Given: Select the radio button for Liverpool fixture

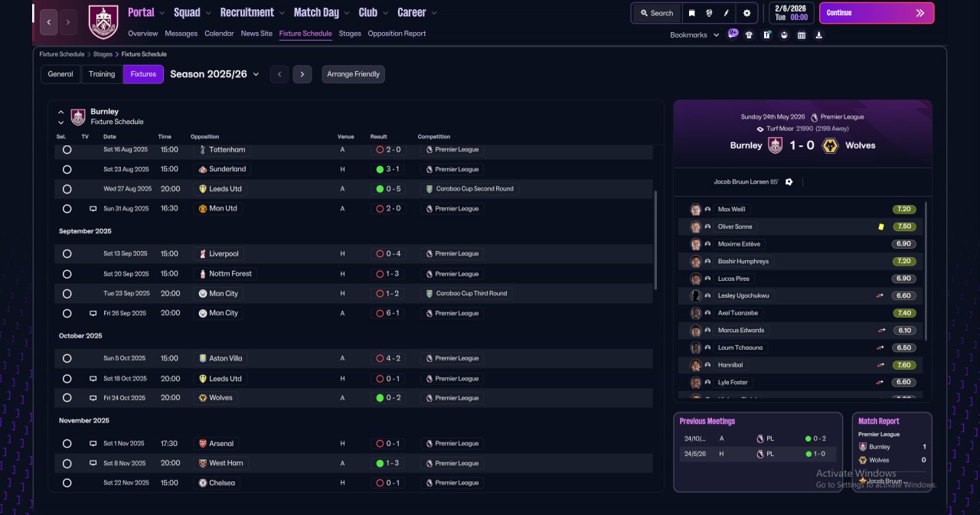Looking at the screenshot, I should tap(67, 254).
